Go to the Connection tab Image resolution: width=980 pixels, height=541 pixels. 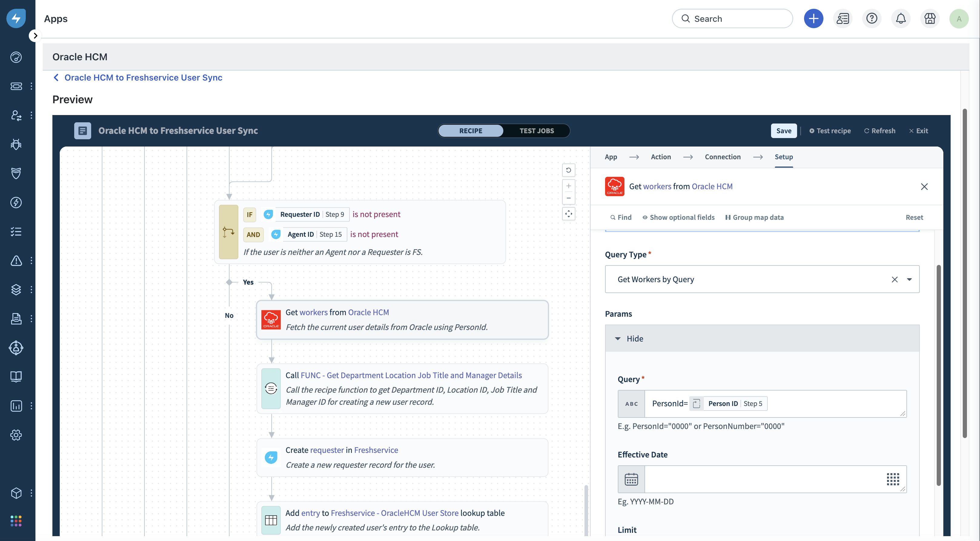pyautogui.click(x=723, y=157)
